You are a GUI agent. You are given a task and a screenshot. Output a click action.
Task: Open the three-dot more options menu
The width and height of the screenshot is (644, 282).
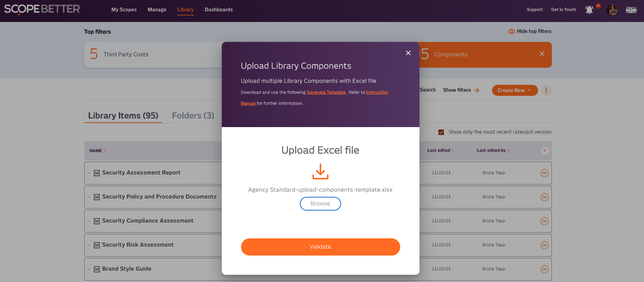546,90
